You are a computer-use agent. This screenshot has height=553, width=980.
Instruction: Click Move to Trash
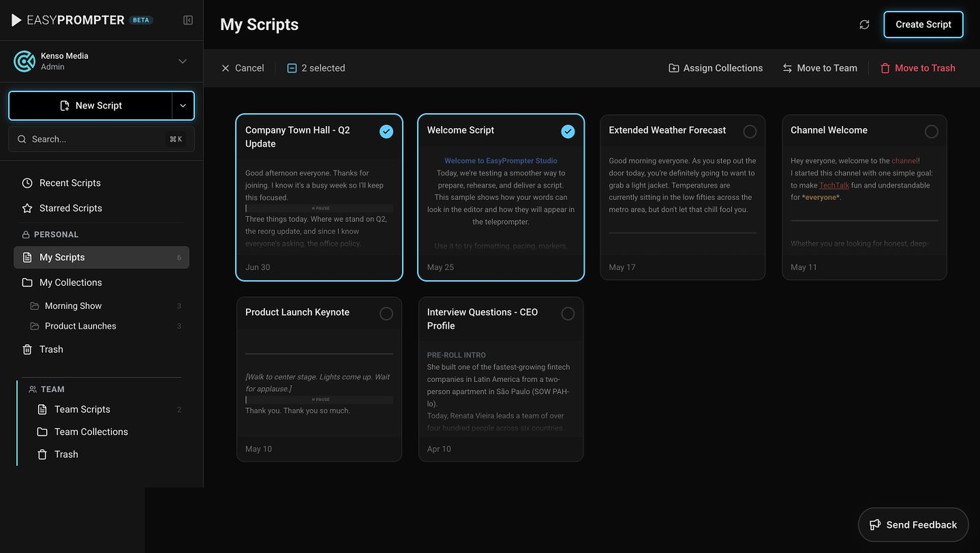click(918, 68)
